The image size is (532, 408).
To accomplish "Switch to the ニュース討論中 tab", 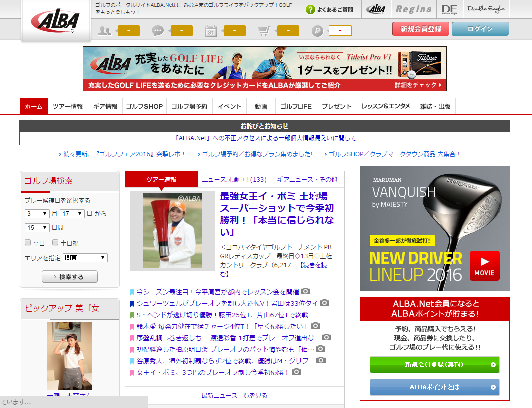I will pyautogui.click(x=234, y=179).
